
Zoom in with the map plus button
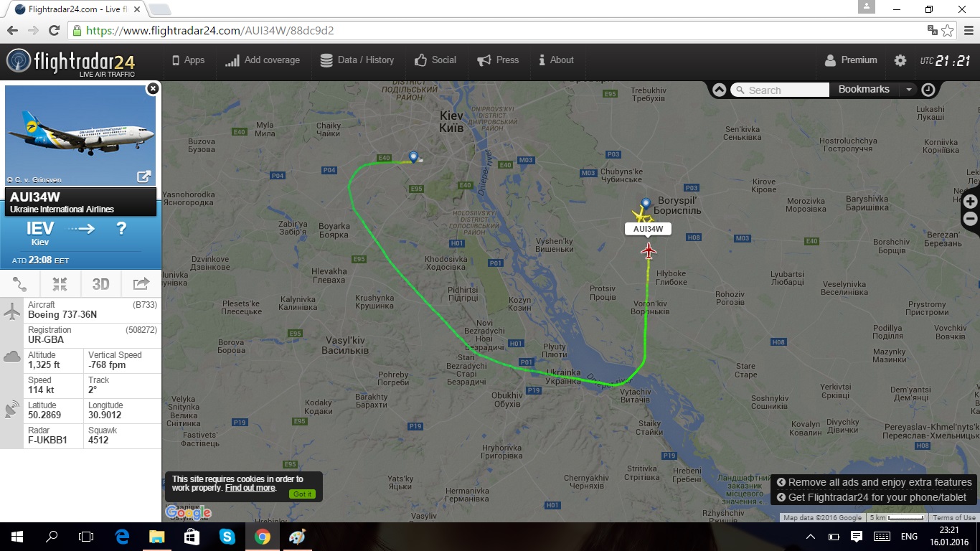(970, 202)
